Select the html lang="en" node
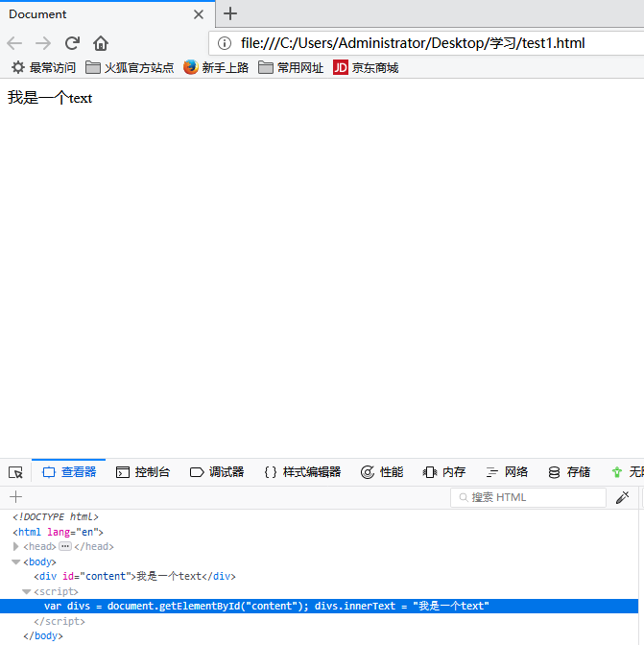 point(58,532)
